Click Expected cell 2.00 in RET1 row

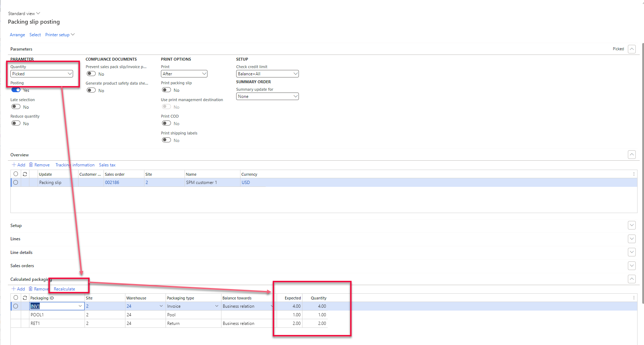[x=290, y=323]
